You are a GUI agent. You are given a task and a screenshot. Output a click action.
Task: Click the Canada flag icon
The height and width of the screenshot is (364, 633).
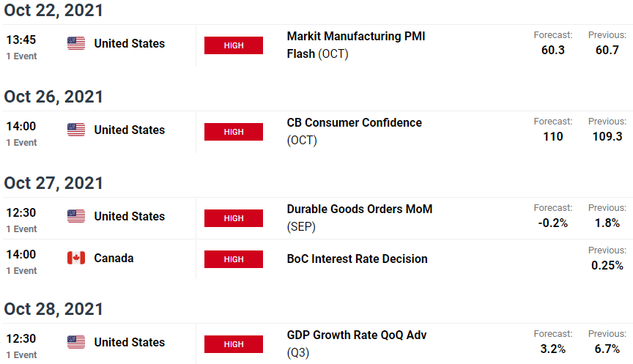(x=76, y=258)
